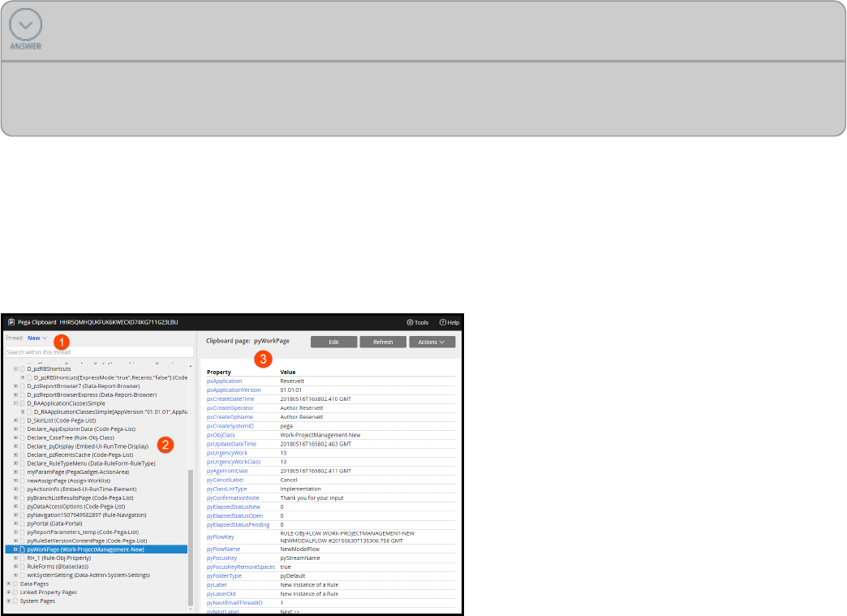This screenshot has height=616, width=847.
Task: Click the folder icon beside Data Pages
Action: pyautogui.click(x=15, y=584)
